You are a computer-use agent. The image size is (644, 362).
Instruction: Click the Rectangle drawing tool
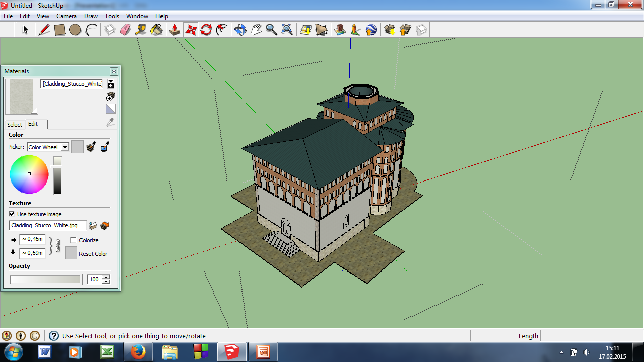[60, 30]
